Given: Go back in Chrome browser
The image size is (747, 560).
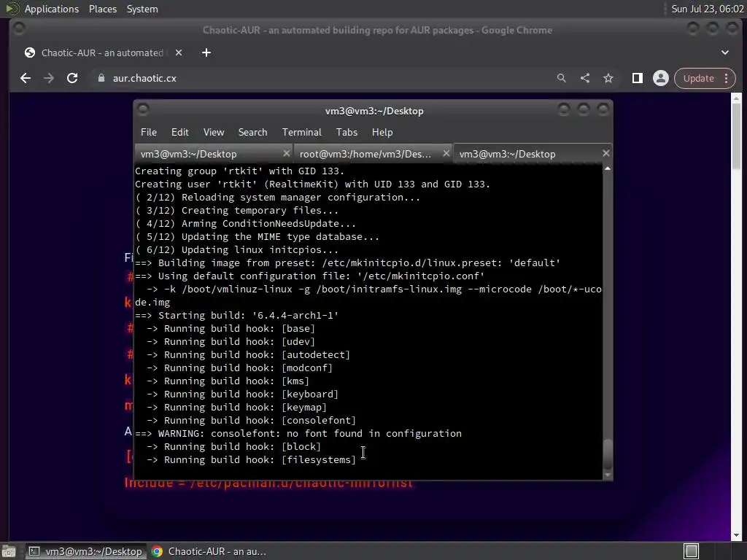Looking at the screenshot, I should coord(26,78).
